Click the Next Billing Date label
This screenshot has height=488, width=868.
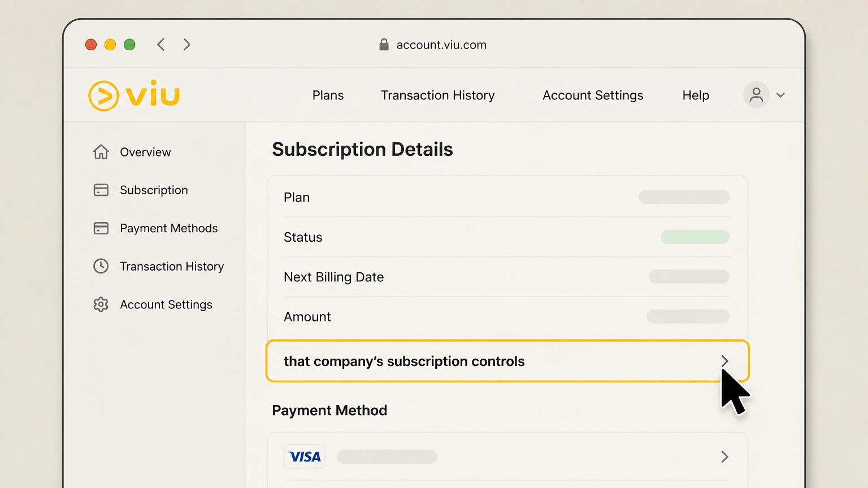click(x=333, y=277)
